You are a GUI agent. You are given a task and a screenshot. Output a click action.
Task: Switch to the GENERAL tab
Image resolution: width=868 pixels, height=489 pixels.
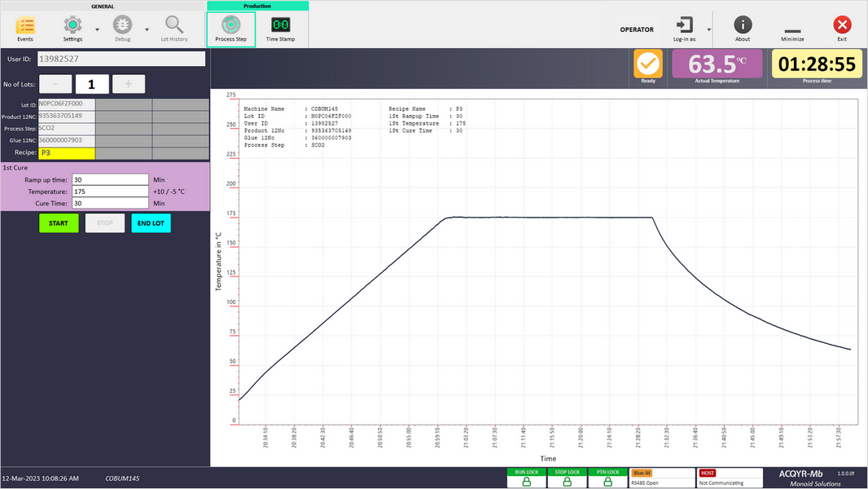(103, 5)
